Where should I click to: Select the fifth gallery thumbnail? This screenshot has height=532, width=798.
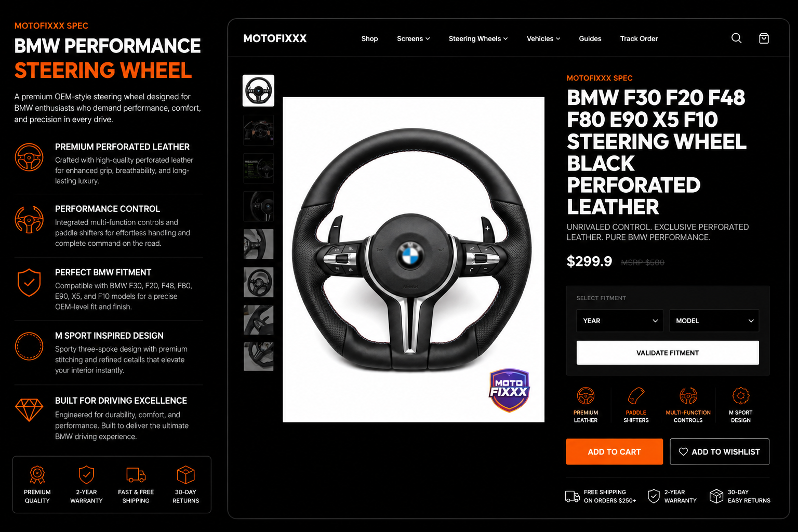tap(259, 244)
